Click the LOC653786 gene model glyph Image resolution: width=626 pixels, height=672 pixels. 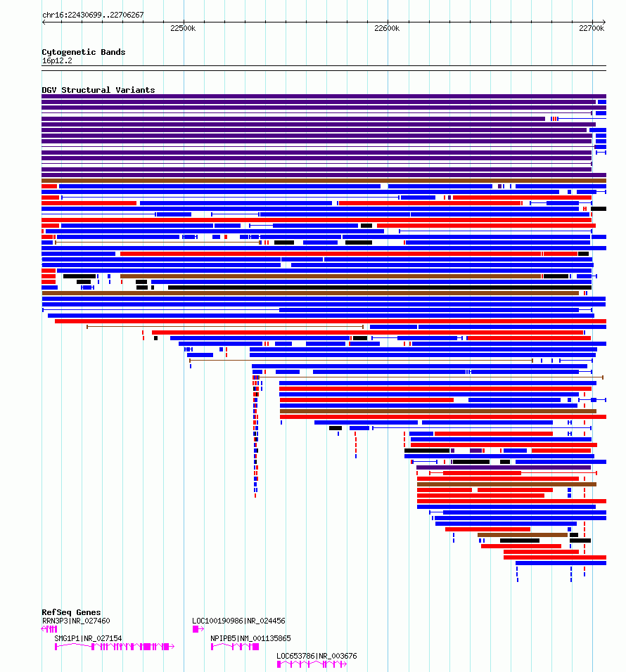point(312,664)
